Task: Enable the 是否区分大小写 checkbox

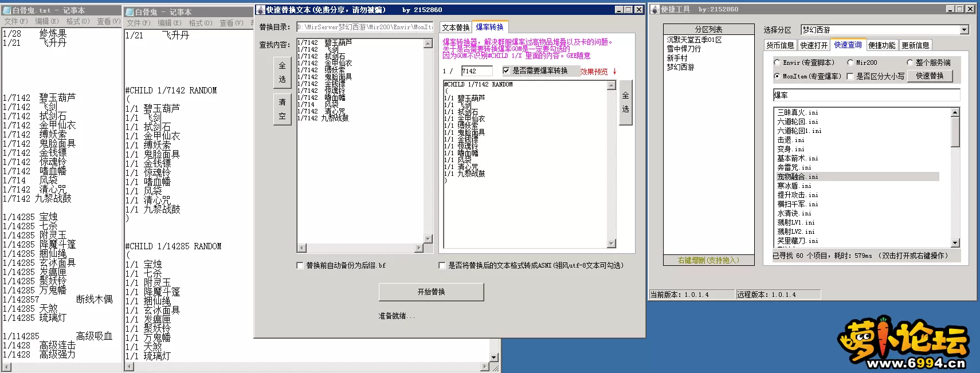Action: point(850,76)
